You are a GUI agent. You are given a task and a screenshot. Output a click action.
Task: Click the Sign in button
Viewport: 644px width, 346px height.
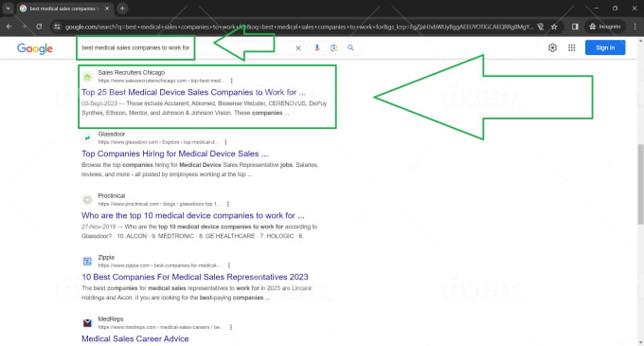(605, 47)
